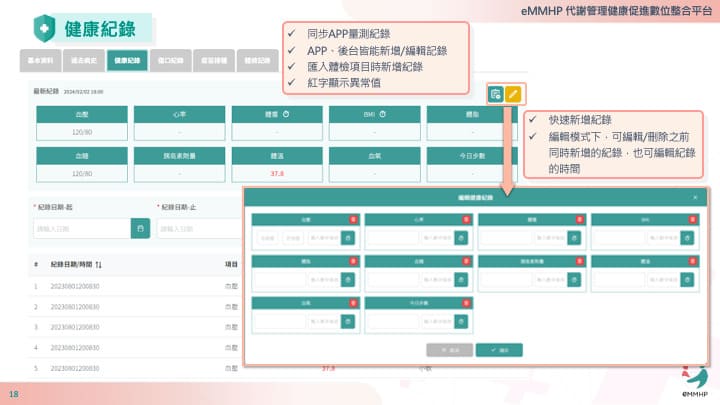Click calendar icon in dialog 血壓 card
The image size is (720, 405).
click(x=347, y=238)
